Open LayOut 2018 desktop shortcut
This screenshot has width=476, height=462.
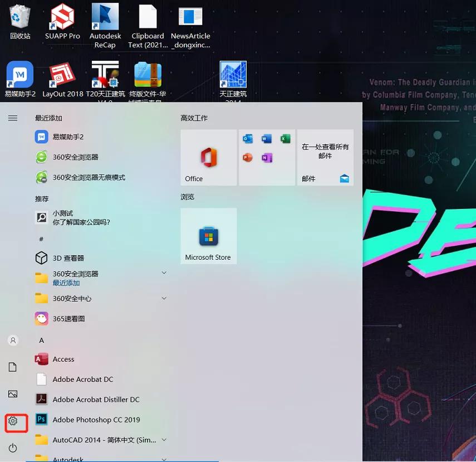[62, 75]
